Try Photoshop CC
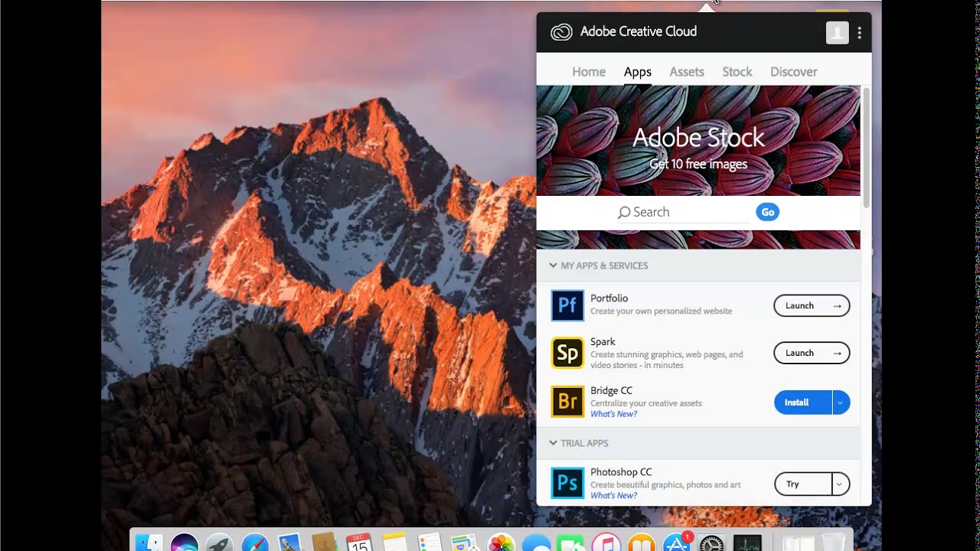This screenshot has height=551, width=980. [x=803, y=484]
